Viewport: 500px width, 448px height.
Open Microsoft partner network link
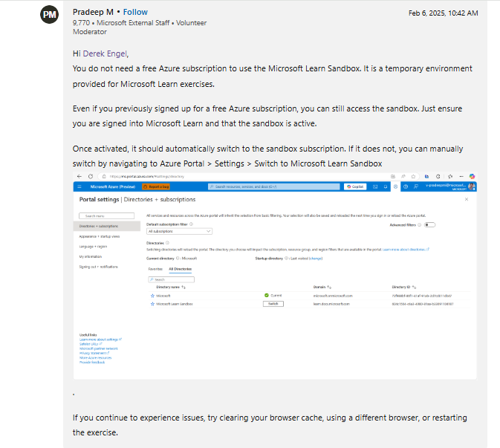[x=99, y=348]
